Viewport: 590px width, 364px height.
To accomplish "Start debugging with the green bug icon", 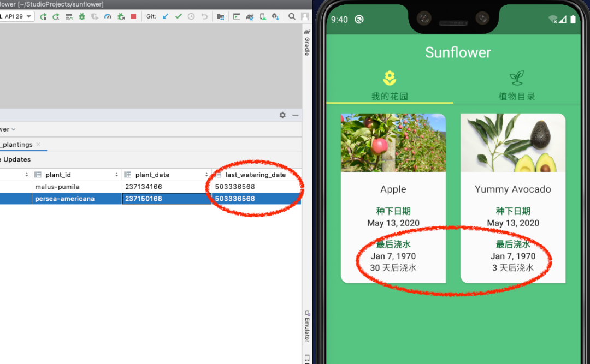I will [81, 16].
